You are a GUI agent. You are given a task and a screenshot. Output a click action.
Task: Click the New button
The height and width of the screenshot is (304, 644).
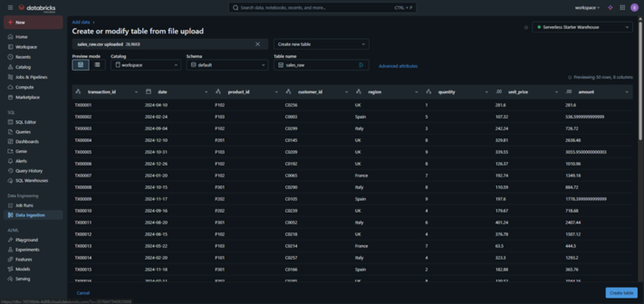(34, 23)
